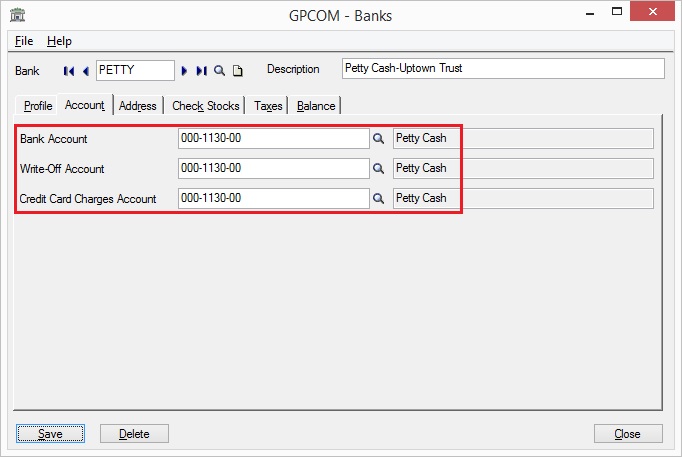Open the Help menu
The image size is (682, 457).
coord(59,41)
